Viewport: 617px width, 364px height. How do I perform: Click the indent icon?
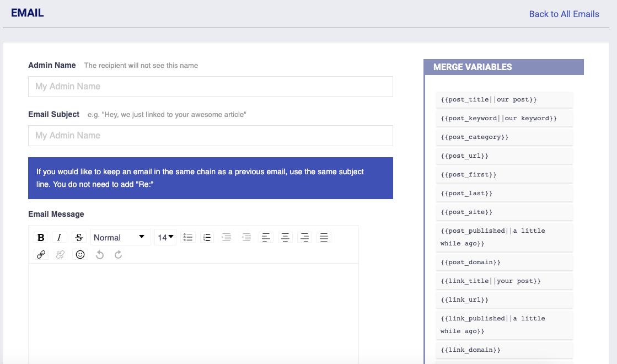pyautogui.click(x=226, y=237)
